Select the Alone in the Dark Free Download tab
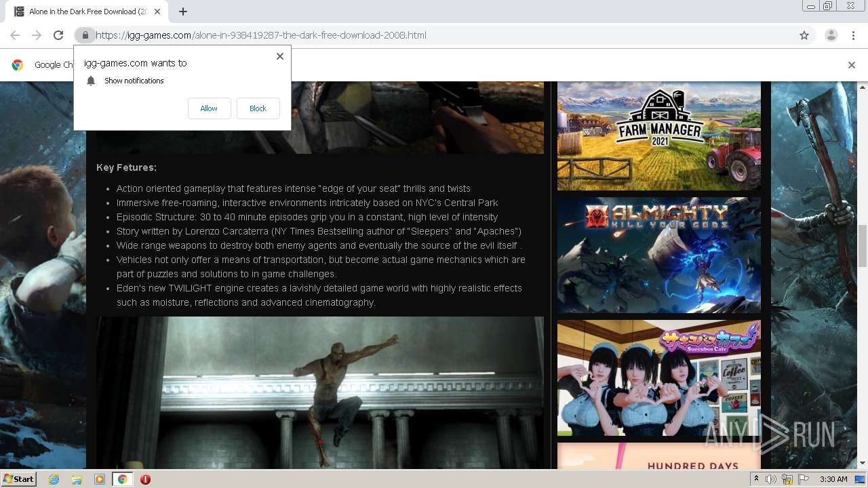The height and width of the screenshot is (488, 868). point(85,12)
